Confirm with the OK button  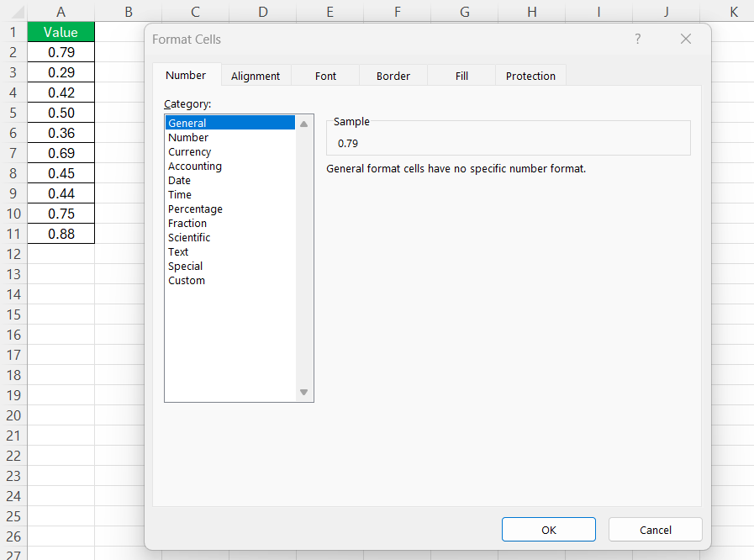(549, 530)
